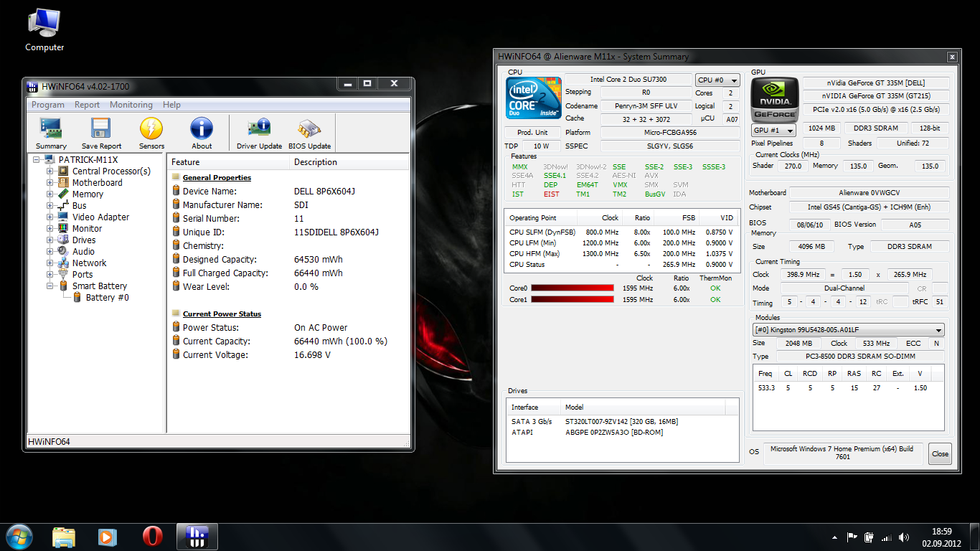Click the Power Status row
The height and width of the screenshot is (551, 980).
[288, 328]
